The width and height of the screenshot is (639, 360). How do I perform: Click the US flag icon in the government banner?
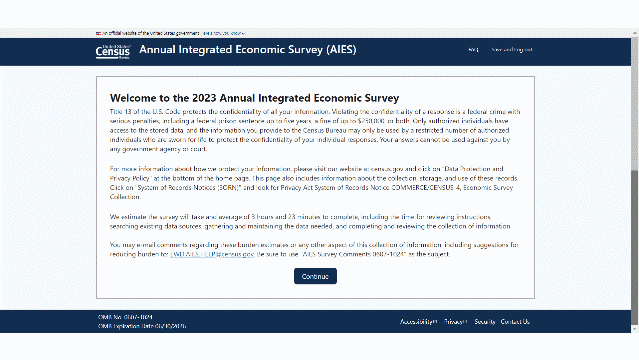(x=98, y=33)
